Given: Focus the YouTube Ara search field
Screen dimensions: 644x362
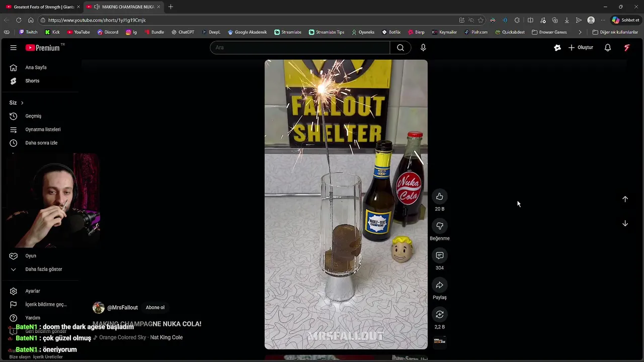Looking at the screenshot, I should coord(300,48).
